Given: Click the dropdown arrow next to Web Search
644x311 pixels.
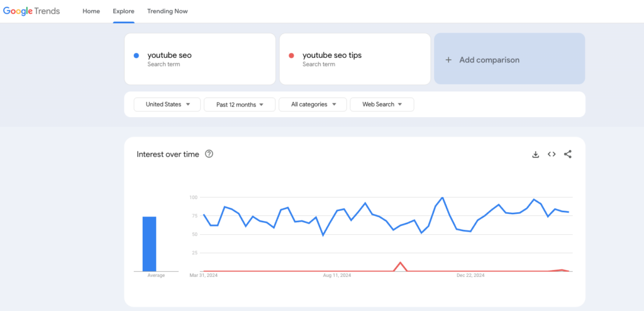Looking at the screenshot, I should coord(400,105).
